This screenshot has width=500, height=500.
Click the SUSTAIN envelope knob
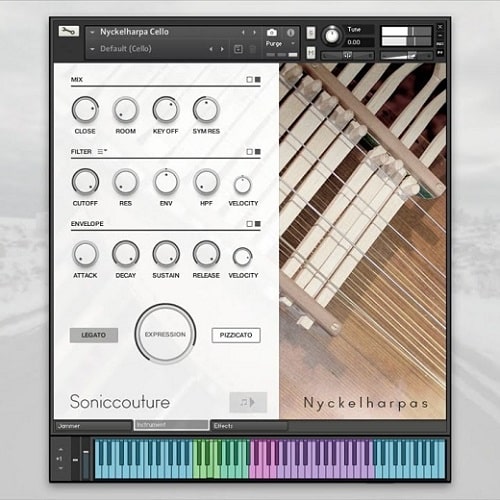pyautogui.click(x=166, y=254)
